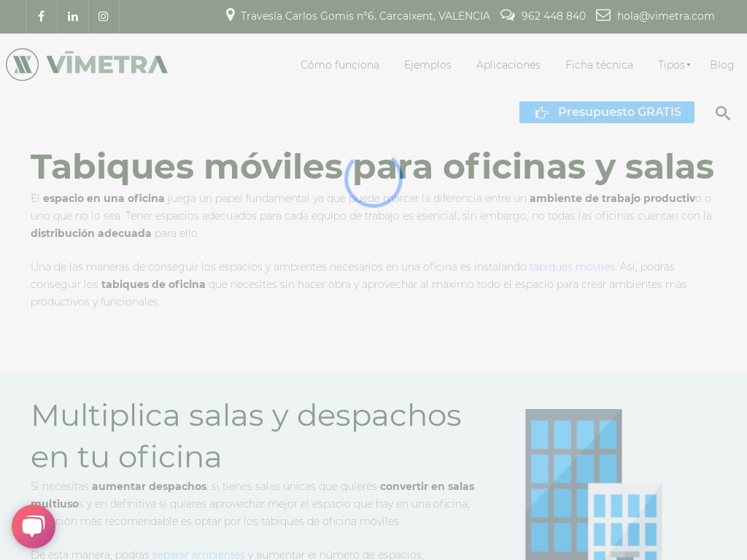Open the LinkedIn social icon
The image size is (747, 560).
[x=72, y=16]
